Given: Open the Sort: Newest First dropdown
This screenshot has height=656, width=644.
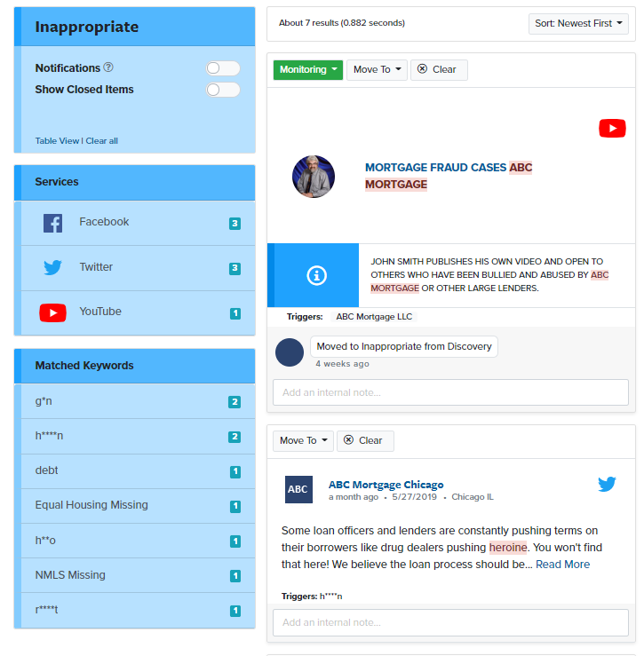Looking at the screenshot, I should pos(578,23).
